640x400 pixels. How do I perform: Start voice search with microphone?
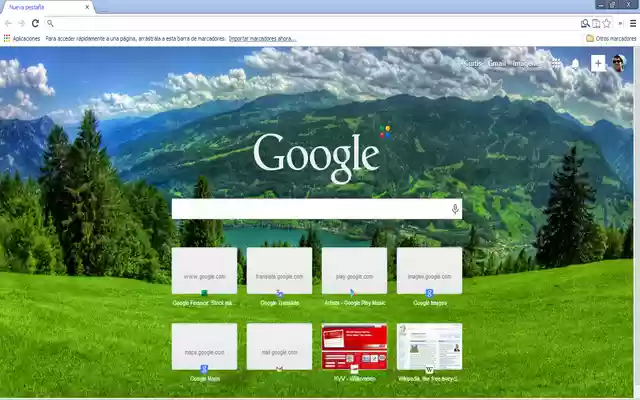tap(455, 209)
